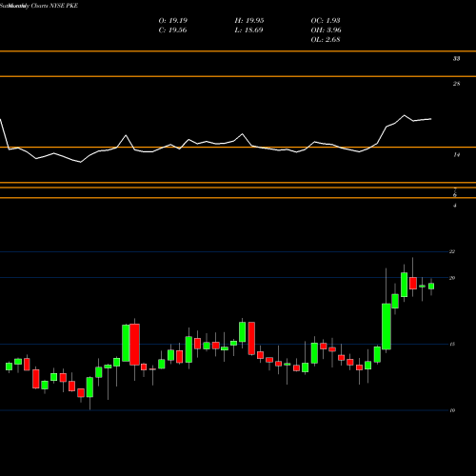Click the open price O: 19.19
The width and height of the screenshot is (476, 476).
pos(173,21)
